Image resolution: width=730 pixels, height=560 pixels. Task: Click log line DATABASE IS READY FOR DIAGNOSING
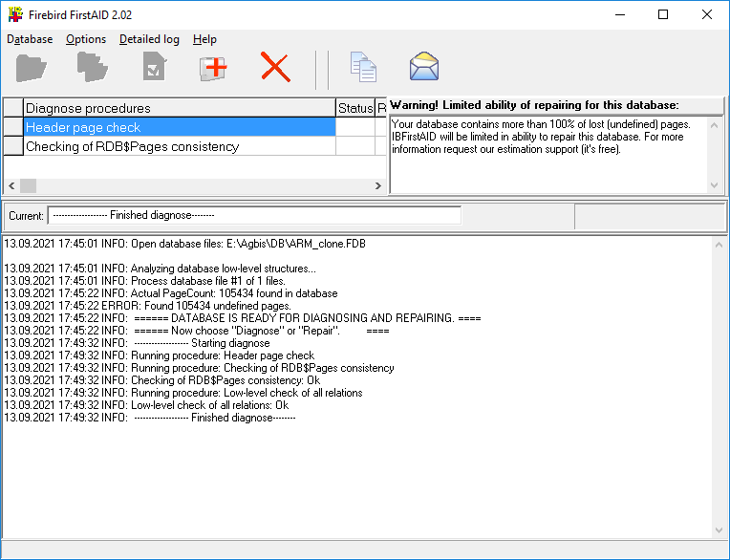tap(243, 318)
